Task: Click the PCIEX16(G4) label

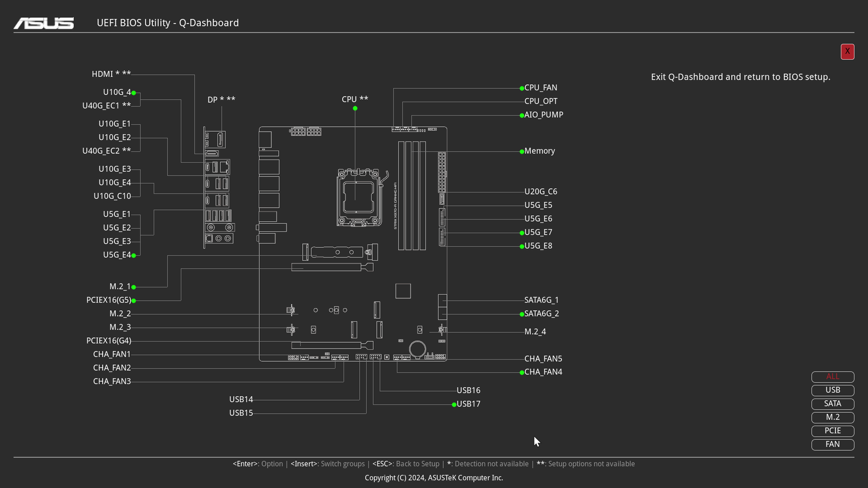Action: point(108,341)
